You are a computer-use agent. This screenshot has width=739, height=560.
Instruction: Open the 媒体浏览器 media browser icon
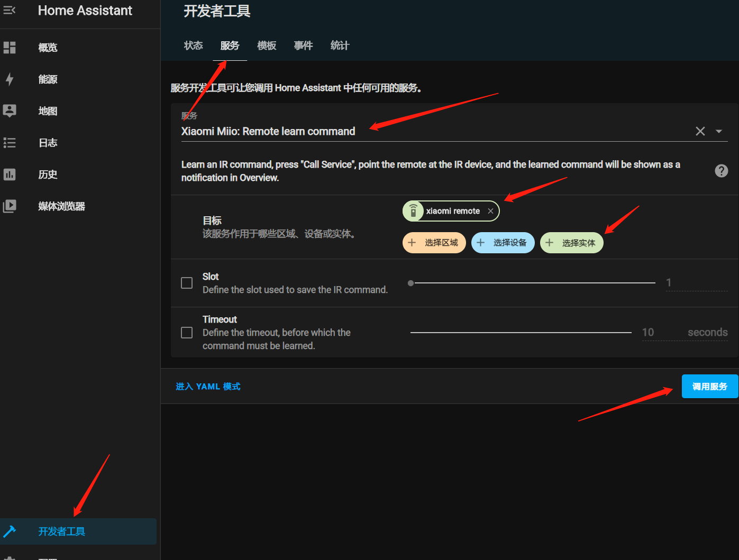(10, 206)
